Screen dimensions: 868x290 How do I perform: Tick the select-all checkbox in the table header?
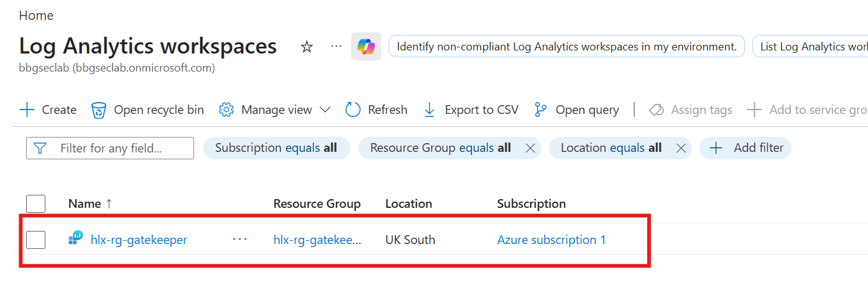click(x=36, y=204)
